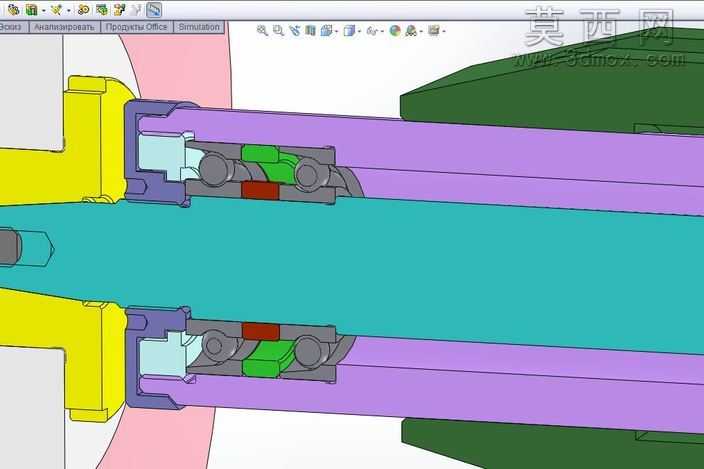Open the View Settings dropdown arrow
This screenshot has height=469, width=704.
point(444,31)
